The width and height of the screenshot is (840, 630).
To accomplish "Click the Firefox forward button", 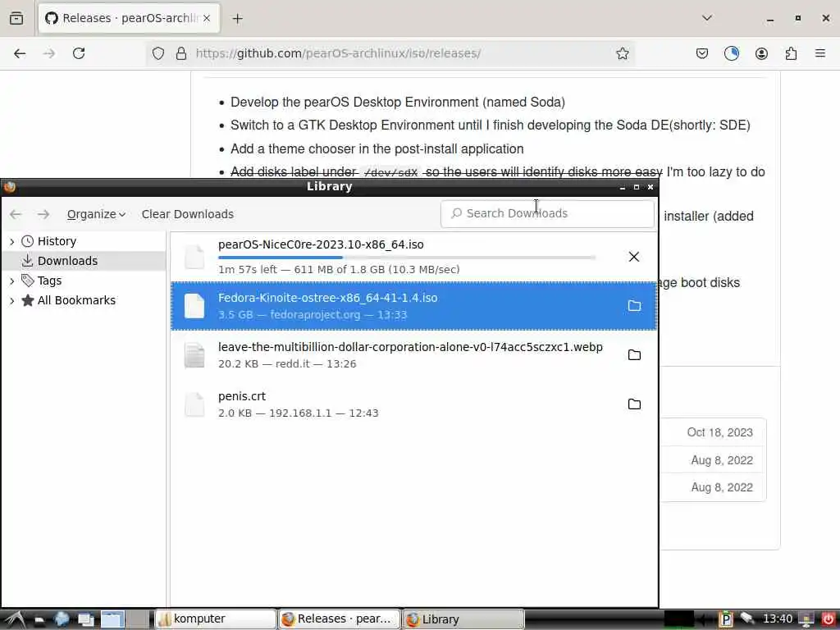I will coord(48,53).
